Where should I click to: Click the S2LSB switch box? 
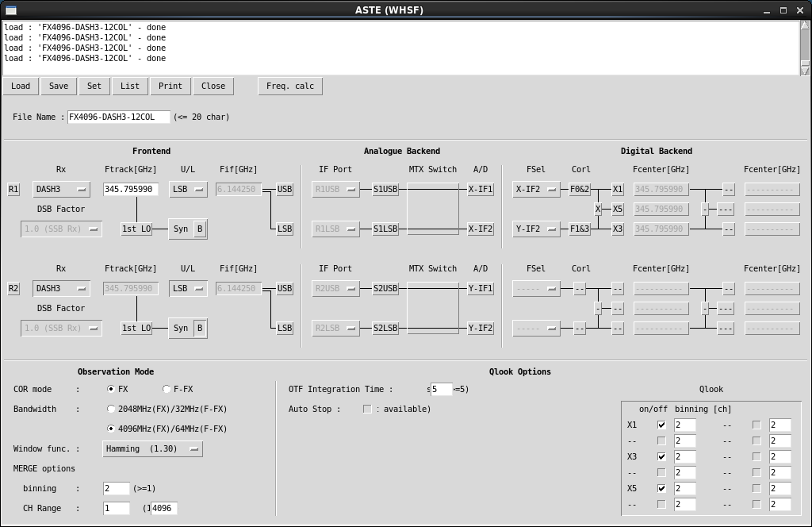(386, 328)
